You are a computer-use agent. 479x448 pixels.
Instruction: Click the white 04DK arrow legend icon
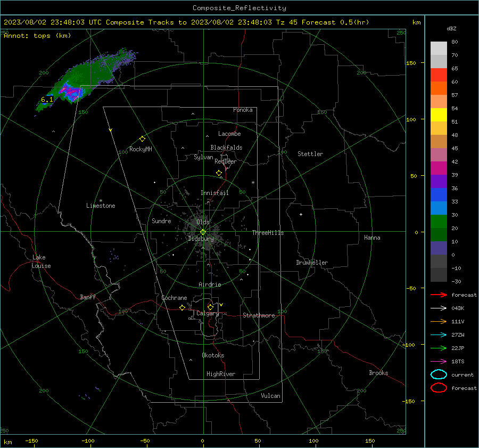(x=439, y=308)
